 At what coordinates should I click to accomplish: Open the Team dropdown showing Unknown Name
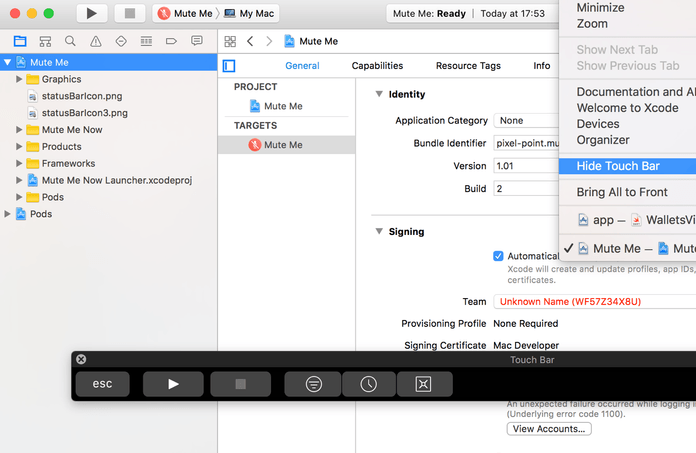(x=594, y=302)
